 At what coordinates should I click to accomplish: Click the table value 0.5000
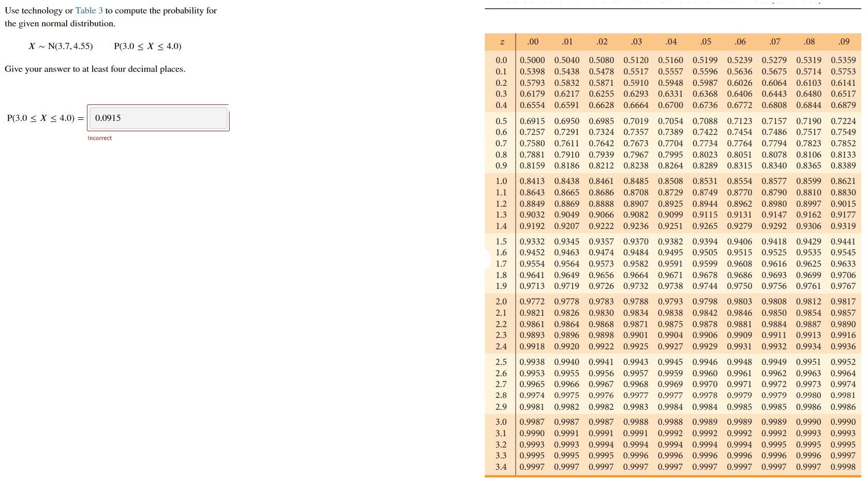(532, 60)
